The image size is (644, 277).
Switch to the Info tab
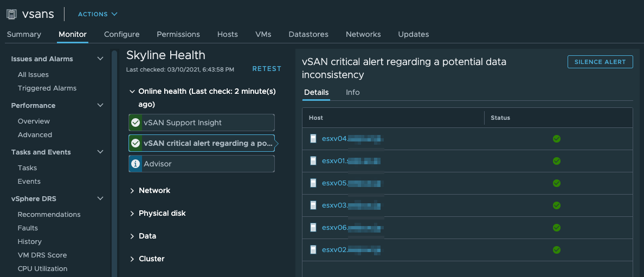tap(352, 92)
